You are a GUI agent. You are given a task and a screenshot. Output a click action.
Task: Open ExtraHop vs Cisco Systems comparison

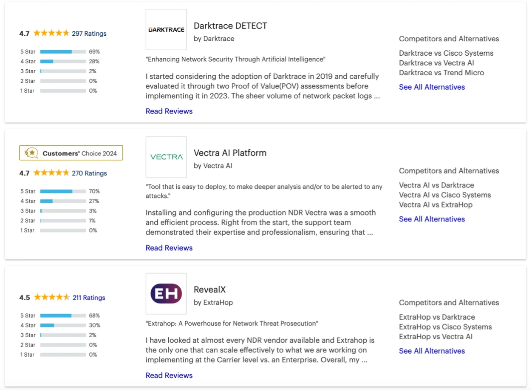tap(445, 327)
